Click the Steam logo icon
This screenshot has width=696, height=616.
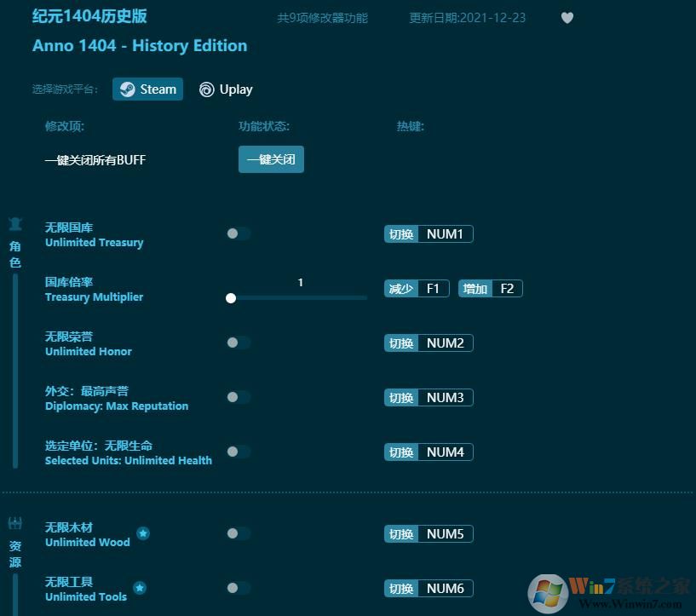click(x=126, y=89)
